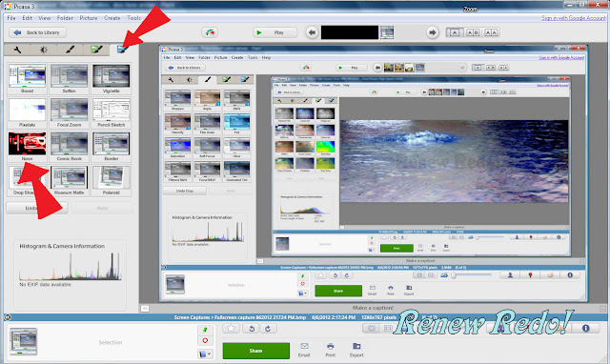
Task: Open the basic fixes wrench tab
Action: click(17, 50)
